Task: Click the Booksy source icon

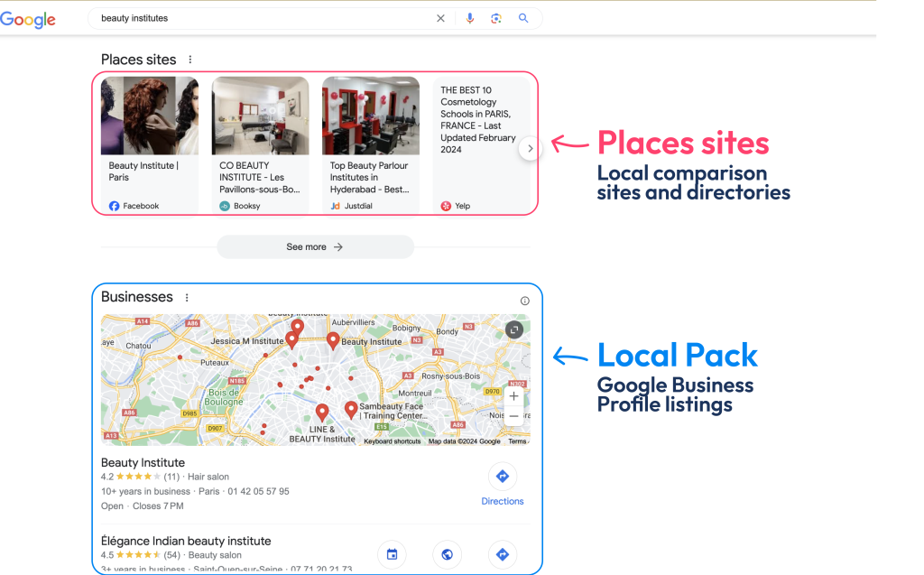Action: tap(225, 206)
